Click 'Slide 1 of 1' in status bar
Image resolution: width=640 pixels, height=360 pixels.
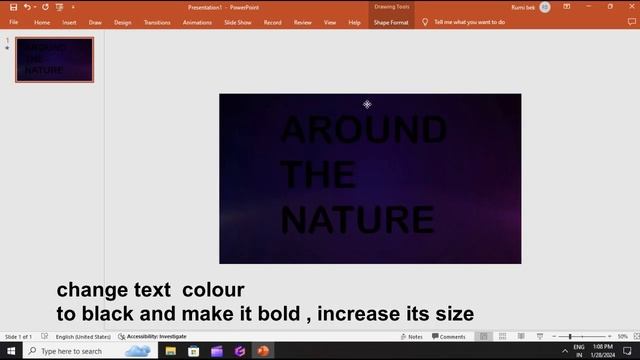[x=18, y=337]
